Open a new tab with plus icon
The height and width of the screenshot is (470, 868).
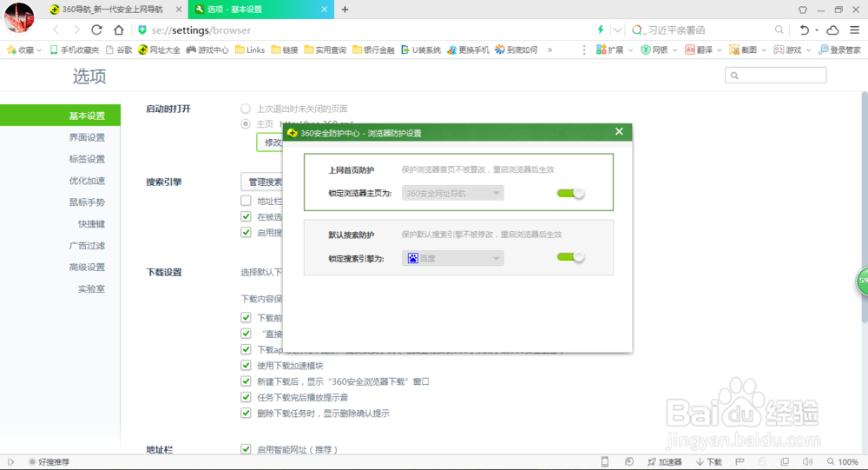coord(345,10)
